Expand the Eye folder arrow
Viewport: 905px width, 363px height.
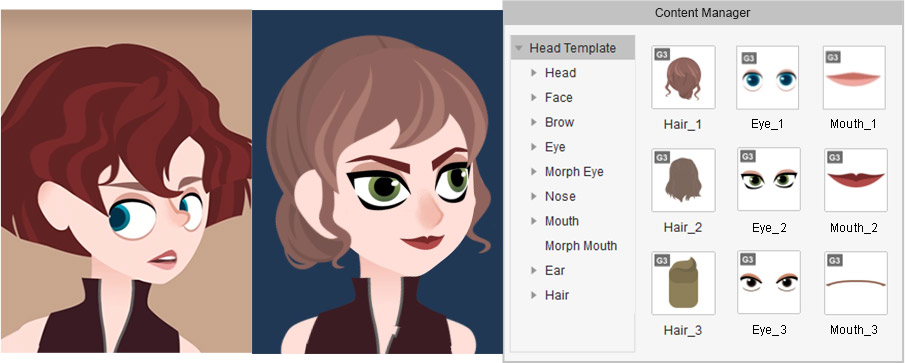533,147
